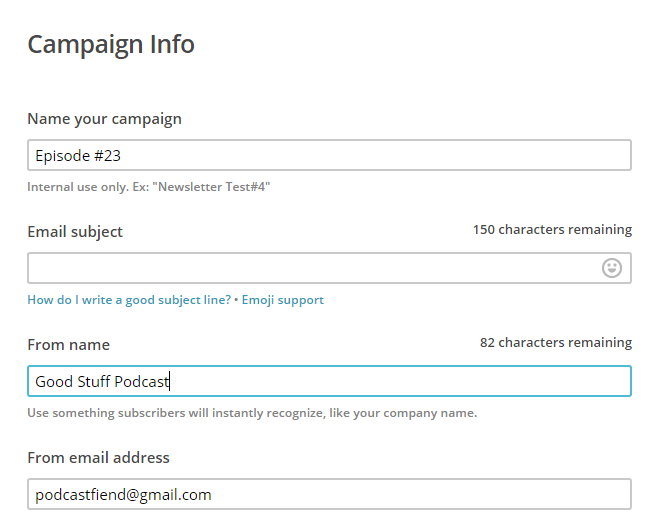
Task: Place cursor on podcastfiend@gmail.com text
Action: (123, 495)
